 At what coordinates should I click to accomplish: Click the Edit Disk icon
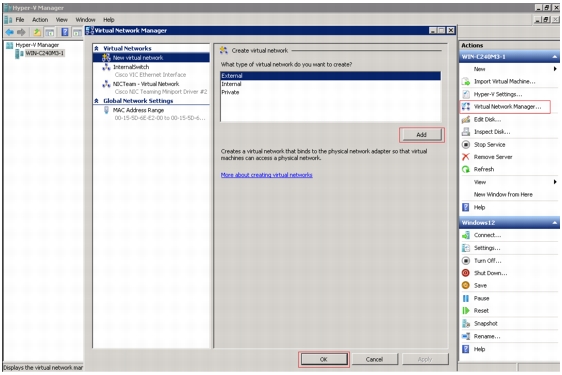click(466, 119)
